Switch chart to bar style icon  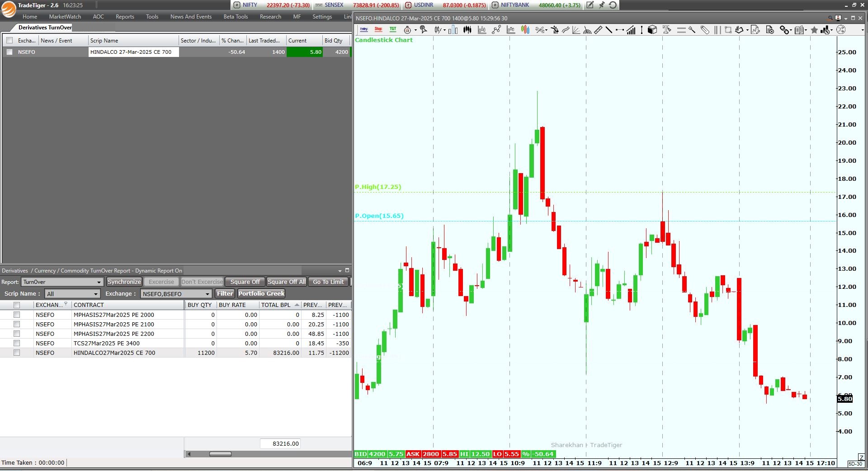point(453,30)
